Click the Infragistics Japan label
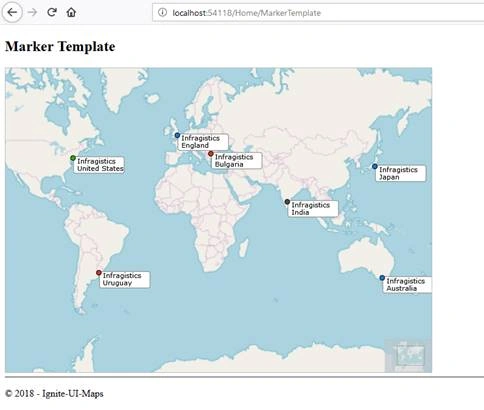484x410 pixels. point(401,173)
